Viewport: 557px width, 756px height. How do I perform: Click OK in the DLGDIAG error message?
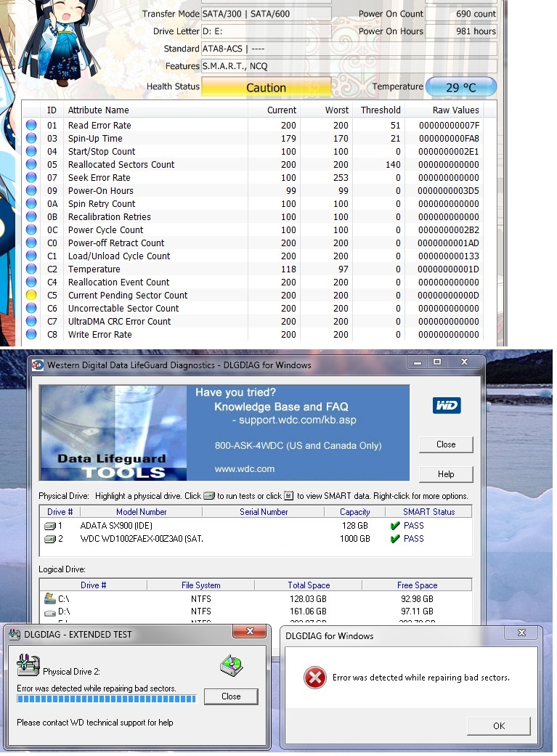tap(499, 725)
